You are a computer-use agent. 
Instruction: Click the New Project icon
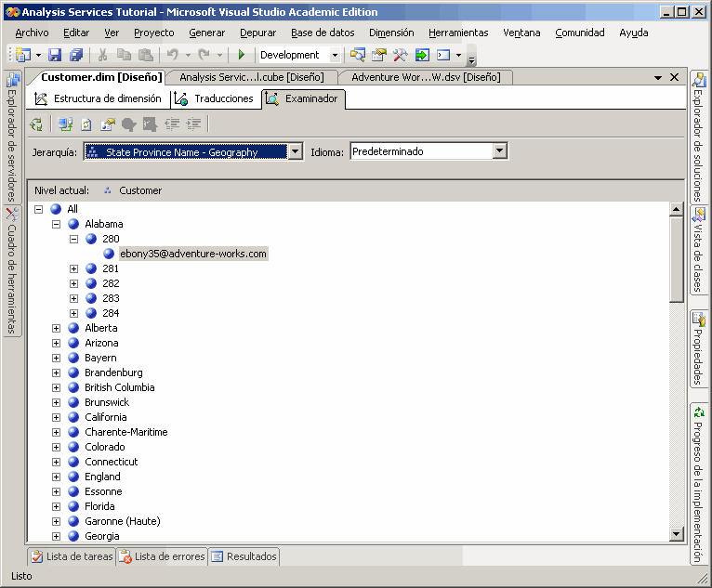click(22, 56)
